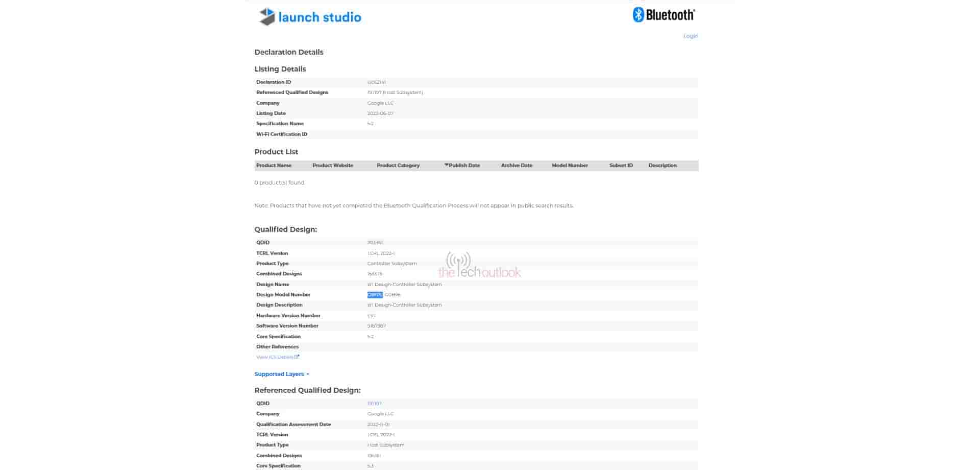Click the Qualified Design QDID value

(x=375, y=243)
